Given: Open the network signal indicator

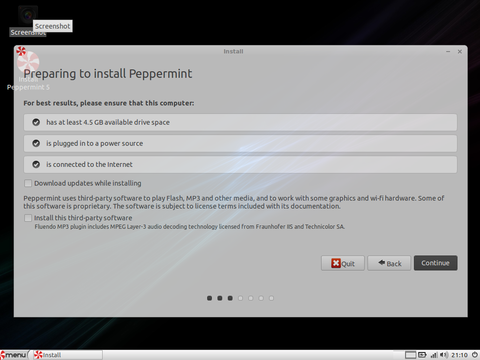Looking at the screenshot, I should tap(433, 355).
